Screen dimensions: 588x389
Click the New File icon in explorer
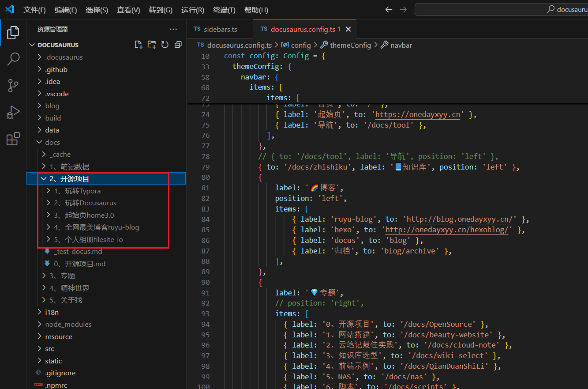coord(139,45)
